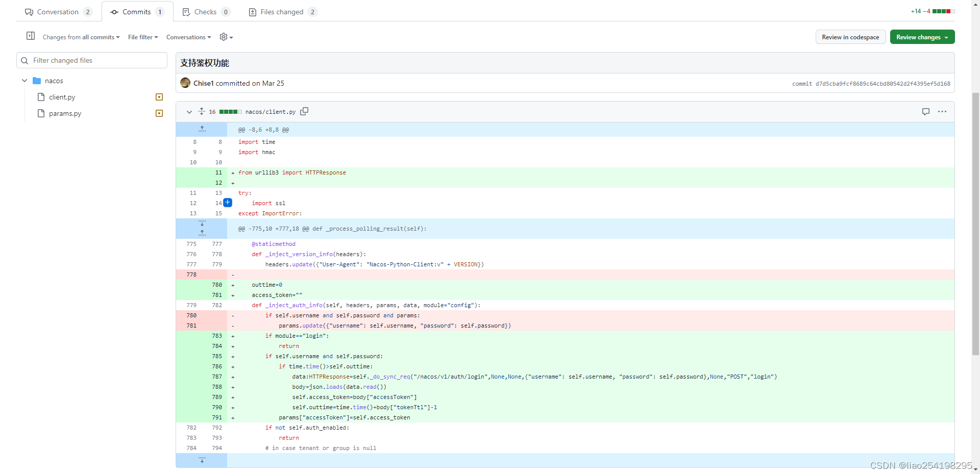This screenshot has height=474, width=980.
Task: Click the Filter changed files search box
Action: coord(92,60)
